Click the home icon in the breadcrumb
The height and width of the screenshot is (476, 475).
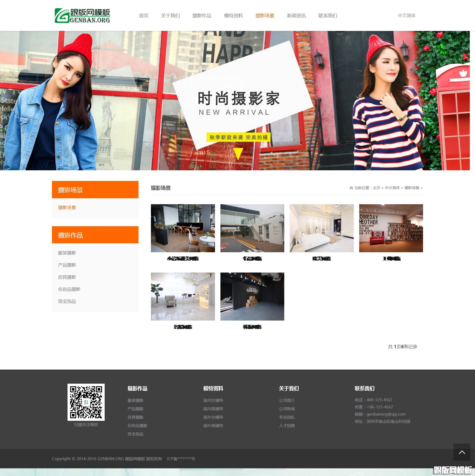tap(352, 188)
